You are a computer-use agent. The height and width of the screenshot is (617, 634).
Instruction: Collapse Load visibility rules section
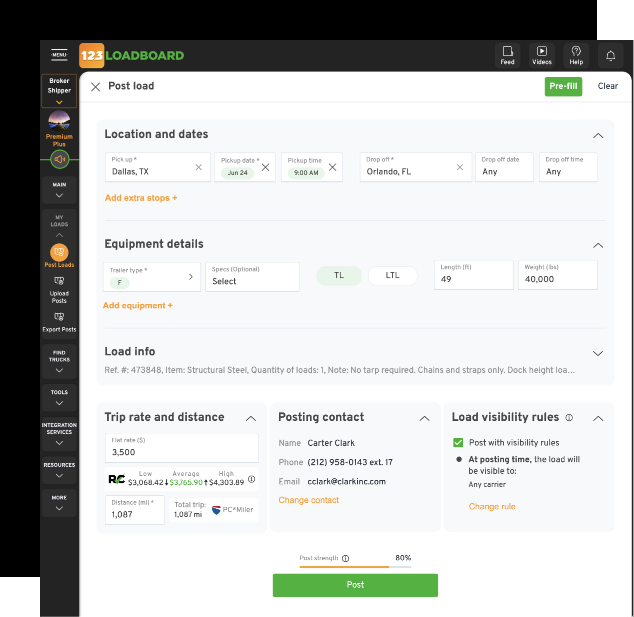598,418
